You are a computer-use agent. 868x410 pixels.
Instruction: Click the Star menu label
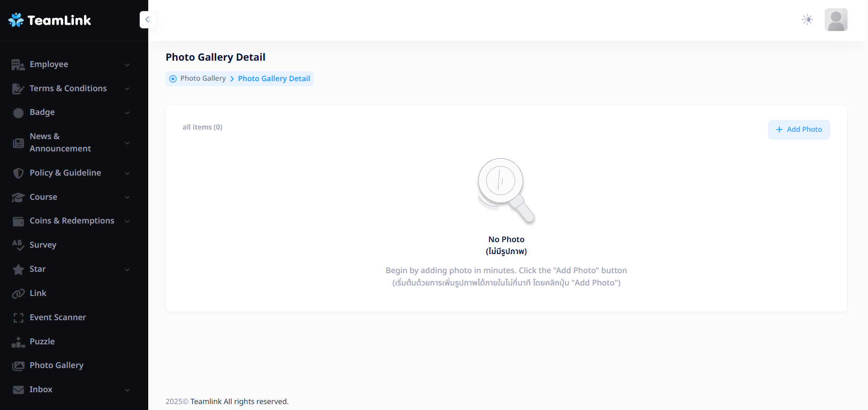click(x=37, y=269)
